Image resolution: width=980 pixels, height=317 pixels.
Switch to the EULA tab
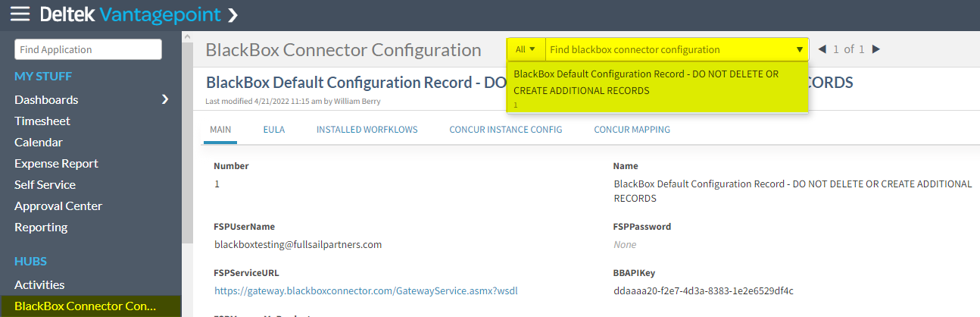274,130
